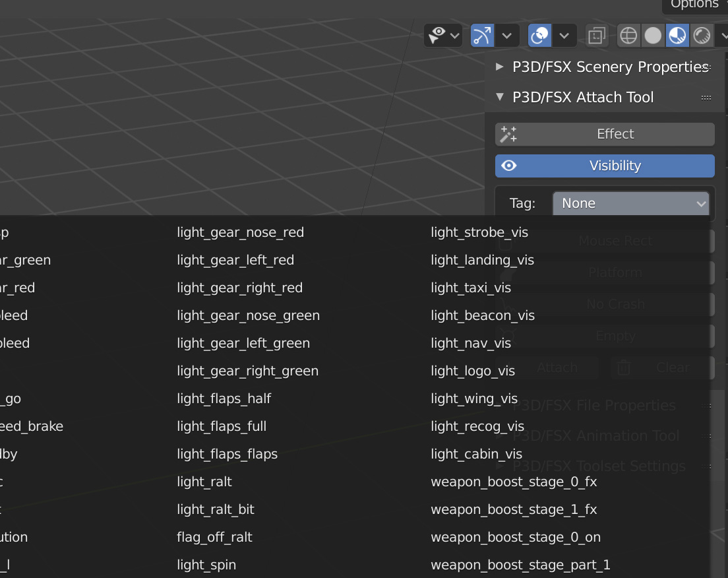Toggle Visibility mode in the Attach Tool
Image resolution: width=728 pixels, height=578 pixels.
pyautogui.click(x=605, y=166)
